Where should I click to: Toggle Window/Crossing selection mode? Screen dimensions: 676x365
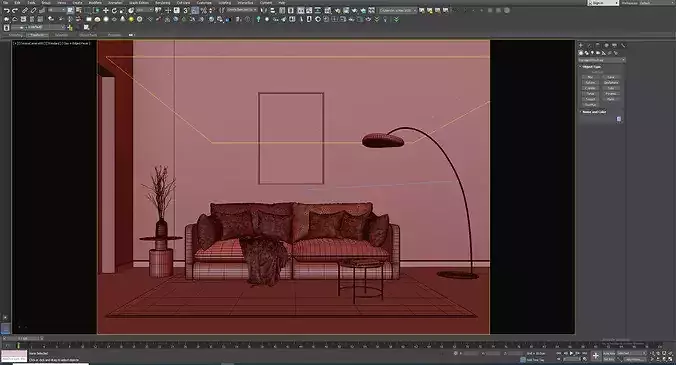pos(96,10)
